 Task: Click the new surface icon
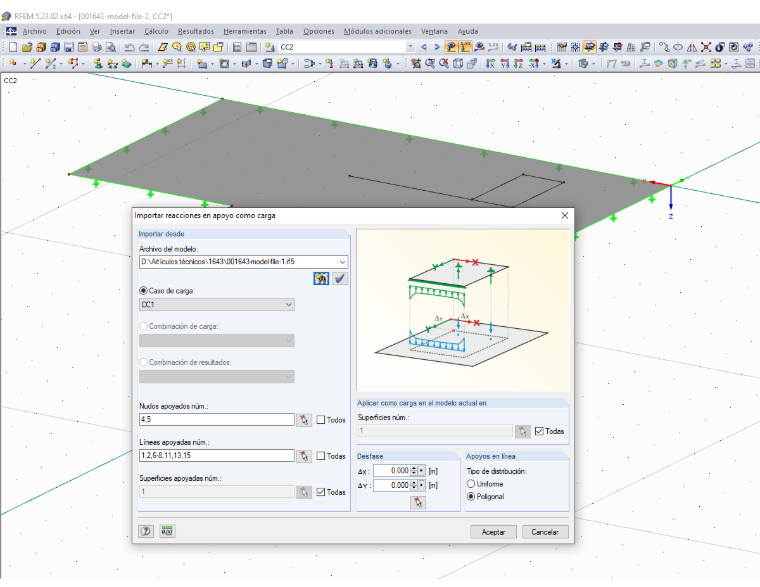(202, 63)
